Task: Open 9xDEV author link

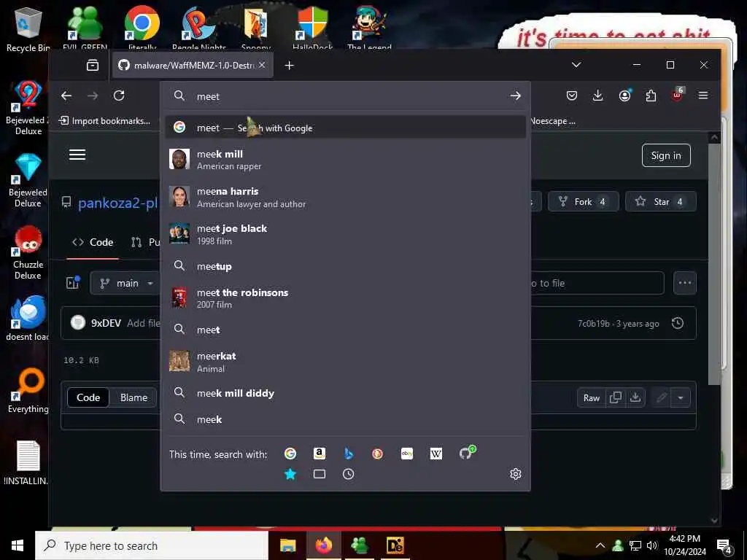Action: coord(106,323)
